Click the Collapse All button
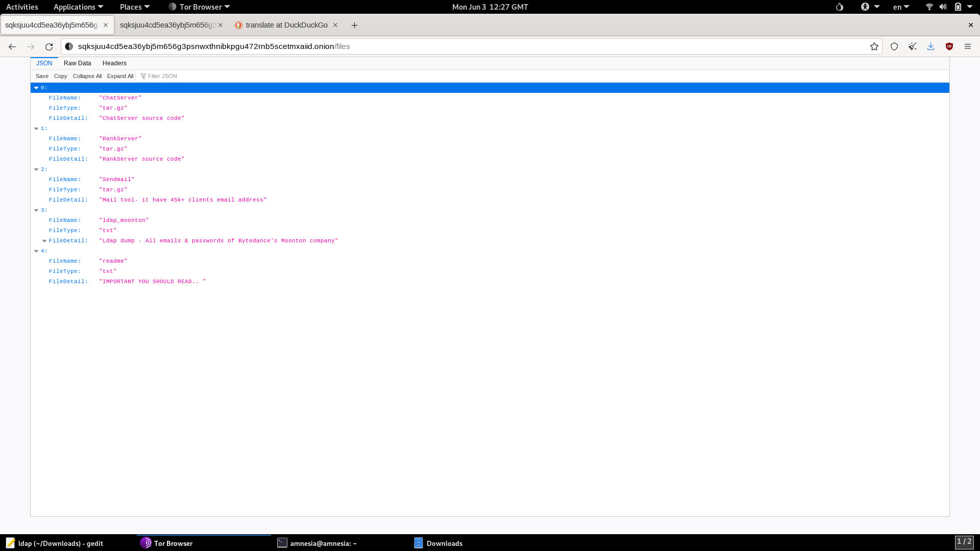980x551 pixels. tap(87, 76)
